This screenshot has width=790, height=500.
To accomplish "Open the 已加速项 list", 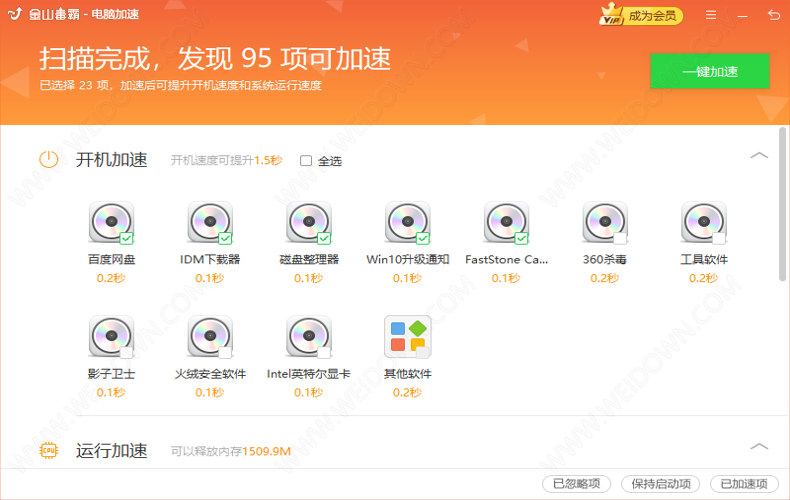I will pyautogui.click(x=744, y=484).
